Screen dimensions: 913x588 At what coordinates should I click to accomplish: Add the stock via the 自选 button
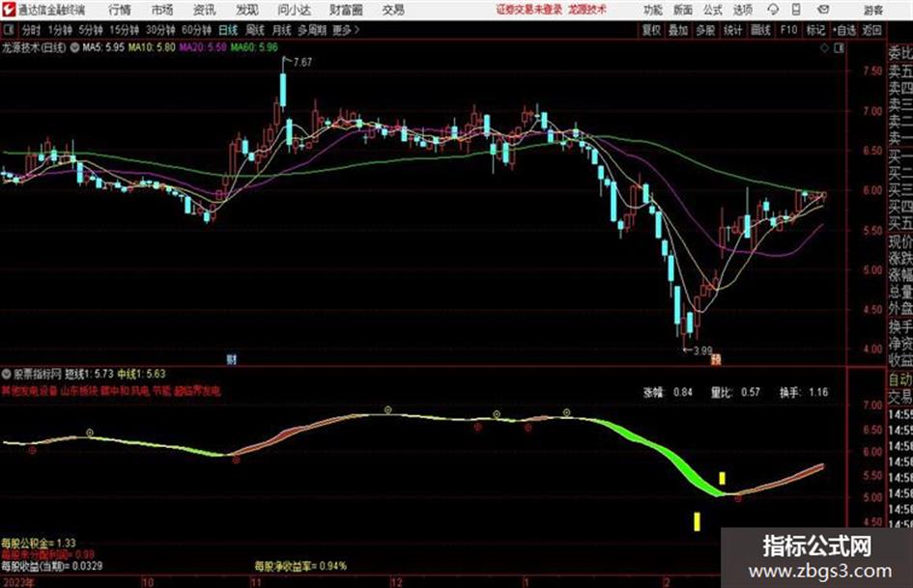(x=844, y=30)
